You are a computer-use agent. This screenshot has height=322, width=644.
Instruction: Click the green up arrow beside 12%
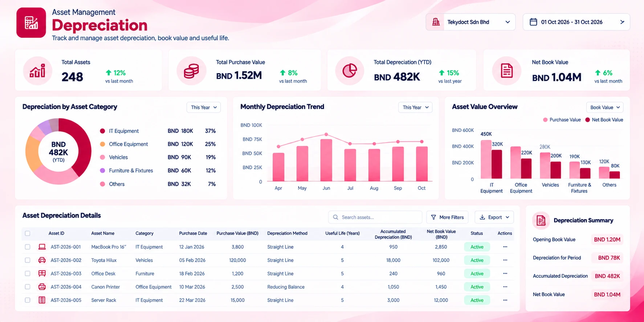[108, 73]
